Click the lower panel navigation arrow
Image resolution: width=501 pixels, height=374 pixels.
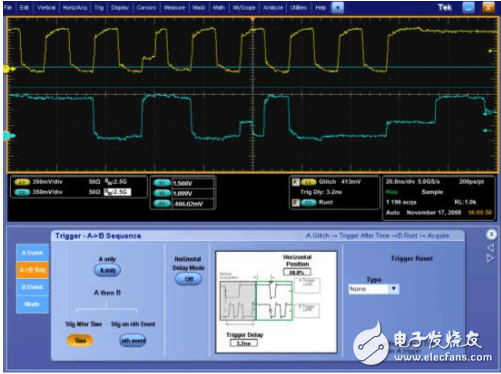491,259
